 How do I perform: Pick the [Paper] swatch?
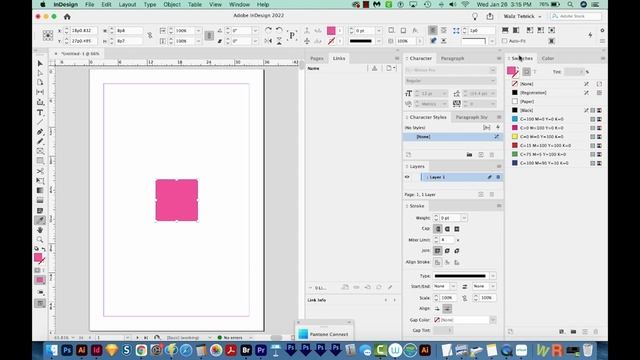(556, 101)
